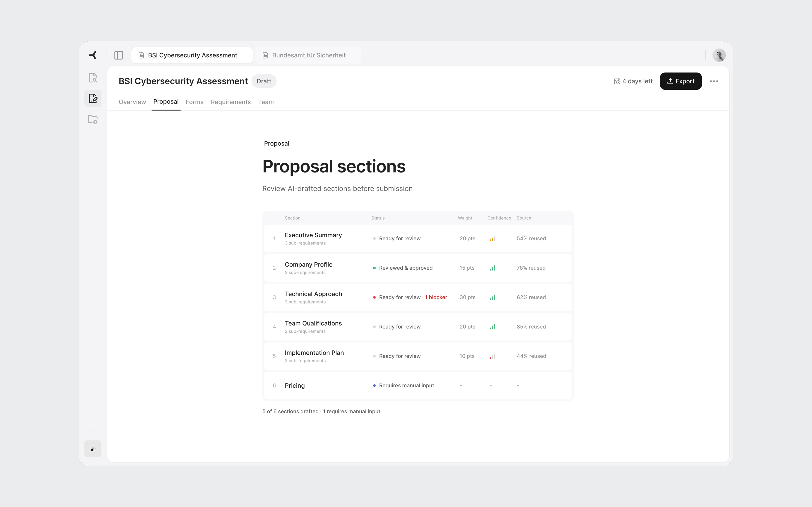Image resolution: width=812 pixels, height=507 pixels.
Task: Open the user avatar profile
Action: [x=719, y=55]
